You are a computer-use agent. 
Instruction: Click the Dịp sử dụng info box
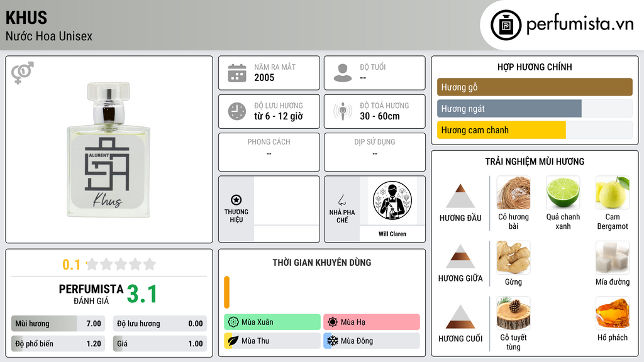[x=375, y=152]
